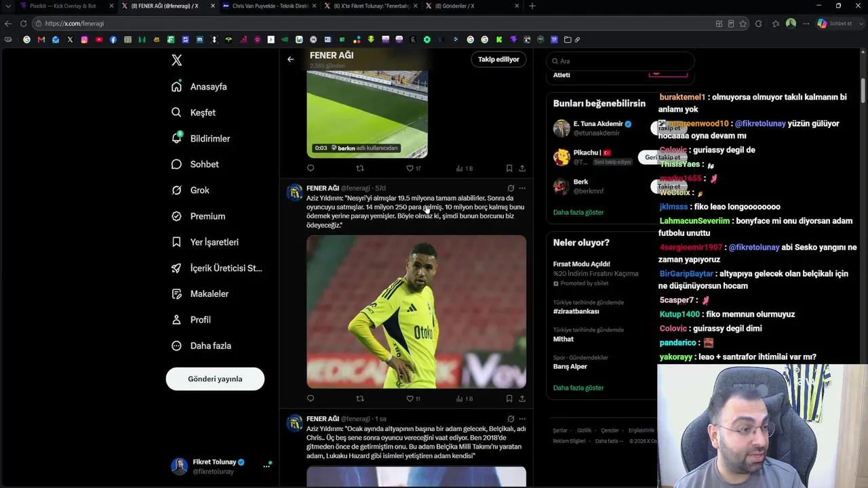Click Grok icon on the Nesyri post
The image size is (868, 488).
pyautogui.click(x=511, y=188)
